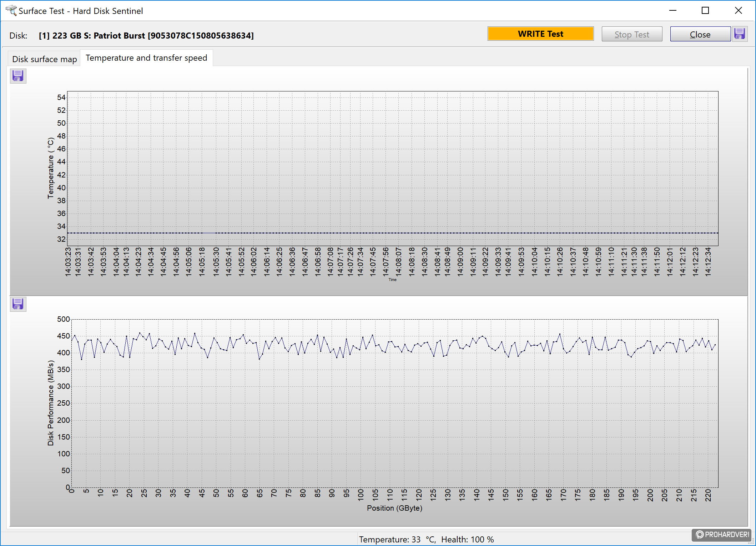Screen dimensions: 756x546
Task: Click the PROHARDVER watermark logo
Action: click(x=722, y=534)
